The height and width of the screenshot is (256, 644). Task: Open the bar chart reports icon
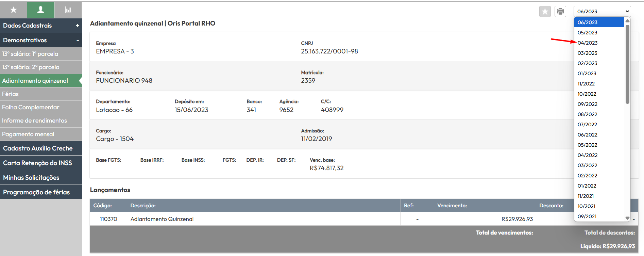tap(68, 10)
